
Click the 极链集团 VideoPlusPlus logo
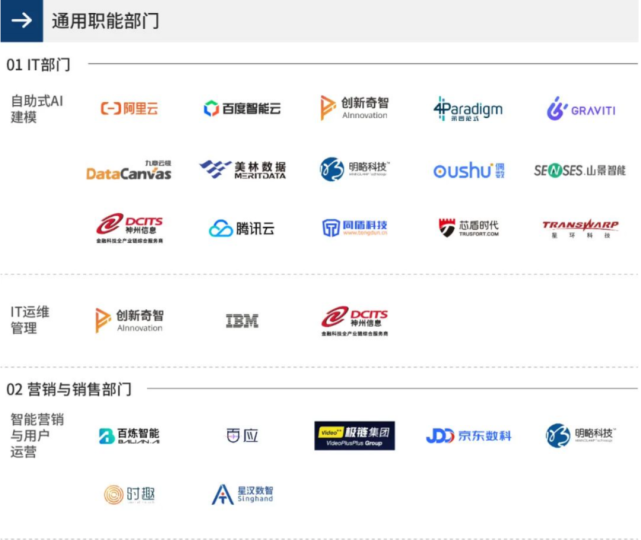[354, 436]
